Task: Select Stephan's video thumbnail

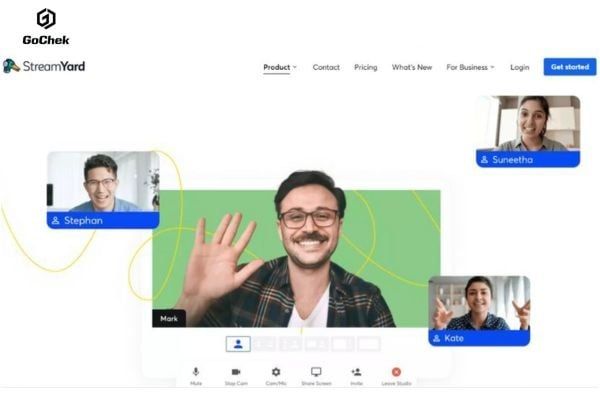Action: pos(102,183)
